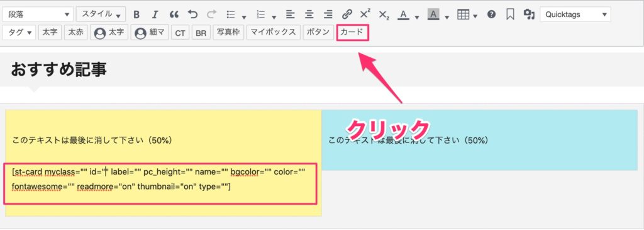Image resolution: width=644 pixels, height=230 pixels.
Task: Place cursor in st-card shortcode id field
Action: 106,171
